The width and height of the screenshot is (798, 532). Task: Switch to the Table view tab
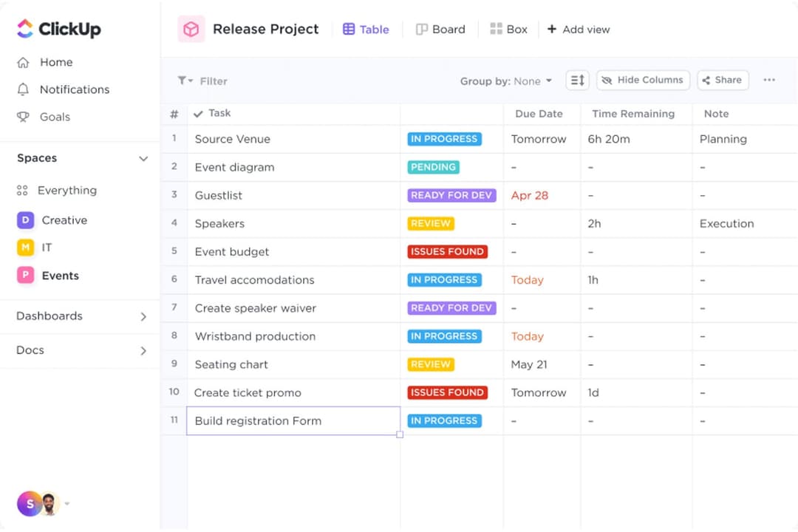click(x=366, y=30)
